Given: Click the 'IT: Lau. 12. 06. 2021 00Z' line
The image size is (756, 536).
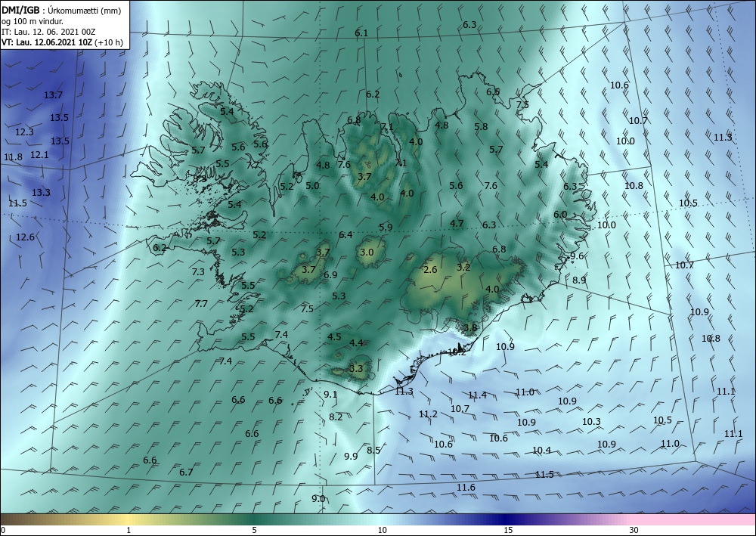Looking at the screenshot, I should click(48, 32).
